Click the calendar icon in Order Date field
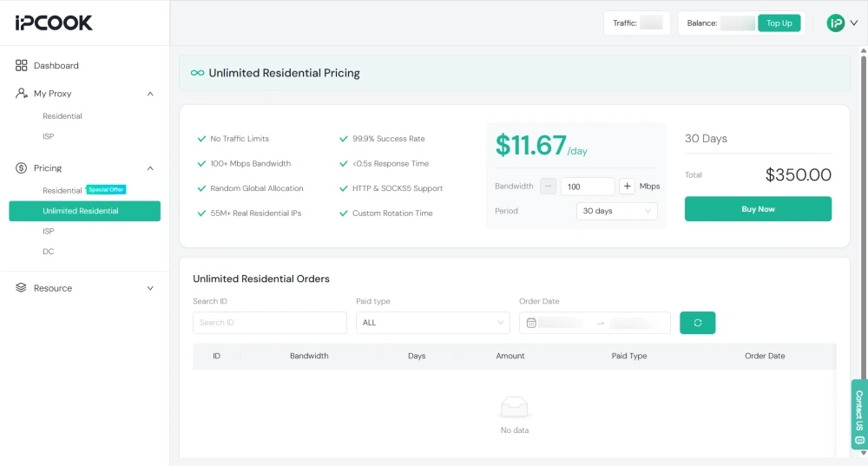 tap(531, 323)
